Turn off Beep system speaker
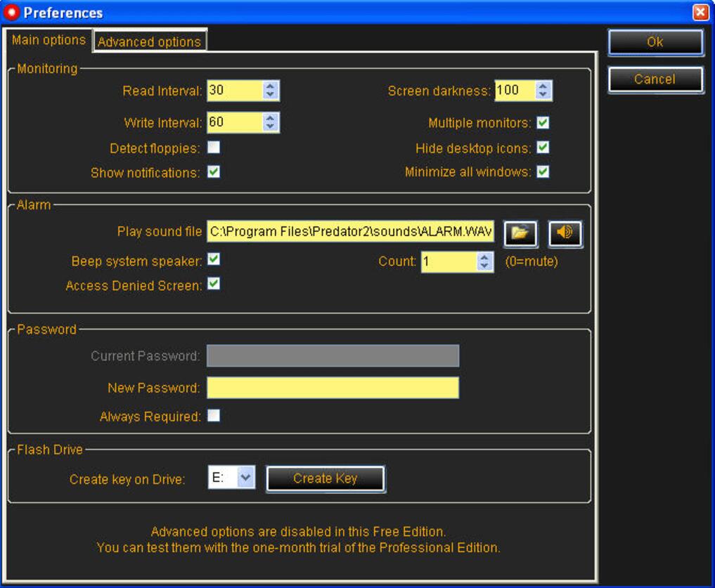 click(214, 260)
